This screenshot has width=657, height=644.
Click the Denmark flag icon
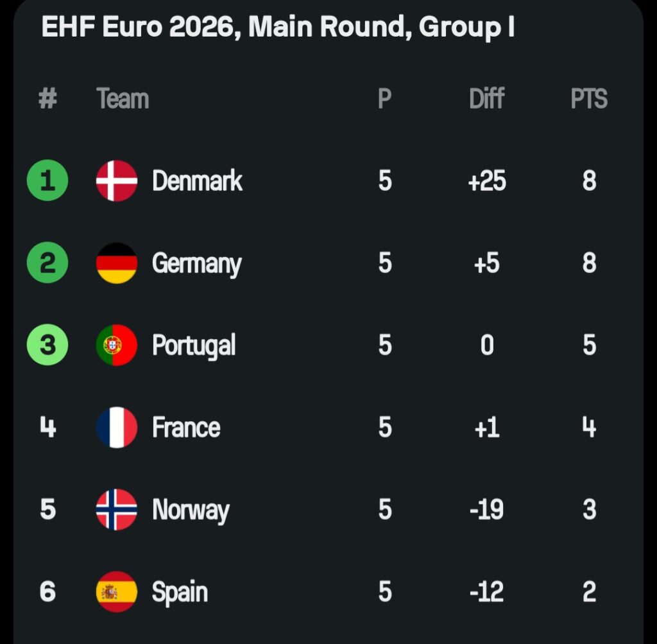pos(117,181)
